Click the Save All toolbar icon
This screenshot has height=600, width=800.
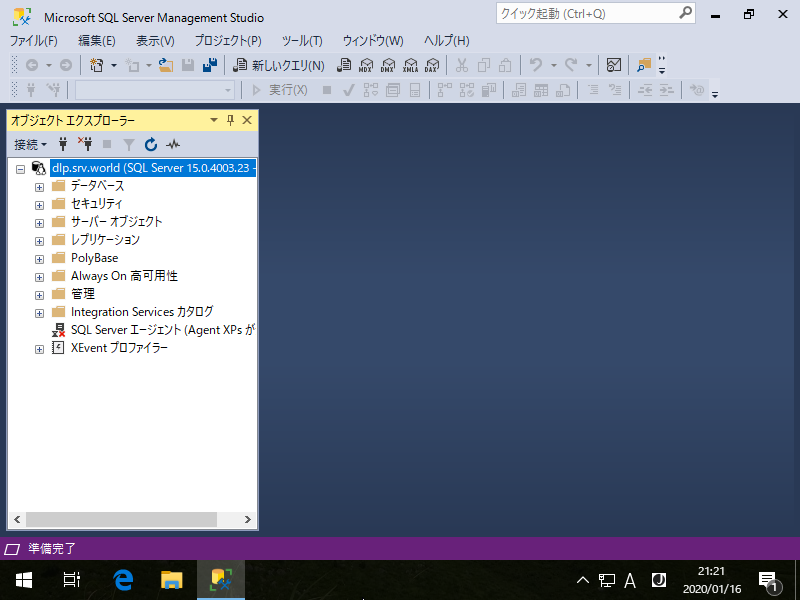(210, 65)
